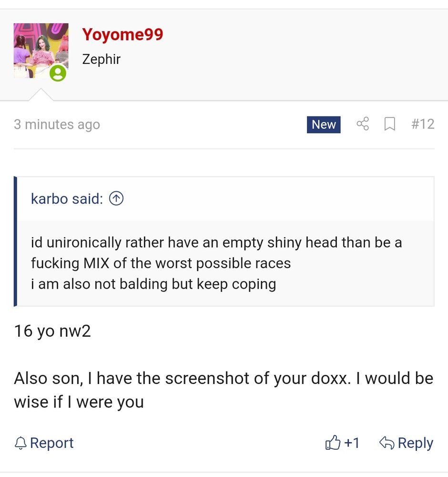This screenshot has height=477, width=448.
Task: Like the post with the thumbs-up icon
Action: (x=333, y=443)
